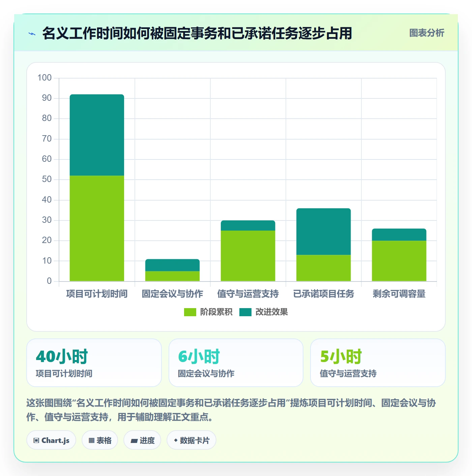Click the green segment of 值守与运营支持 bar
Viewport: 472px width, 476px height.
[x=248, y=256]
